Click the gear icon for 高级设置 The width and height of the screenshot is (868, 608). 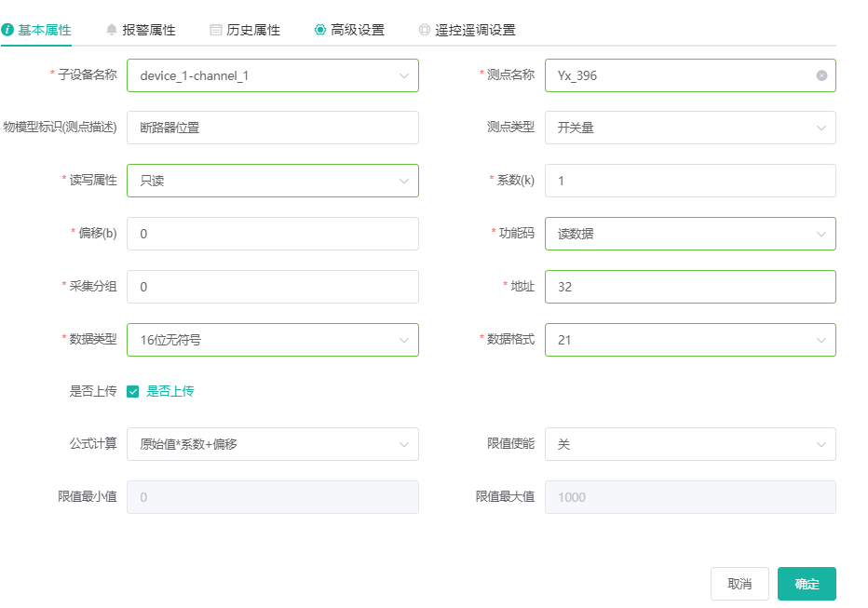[x=320, y=30]
